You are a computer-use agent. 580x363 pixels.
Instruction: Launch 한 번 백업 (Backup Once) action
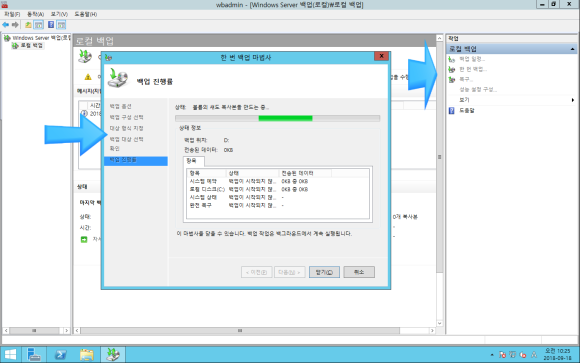click(x=473, y=69)
